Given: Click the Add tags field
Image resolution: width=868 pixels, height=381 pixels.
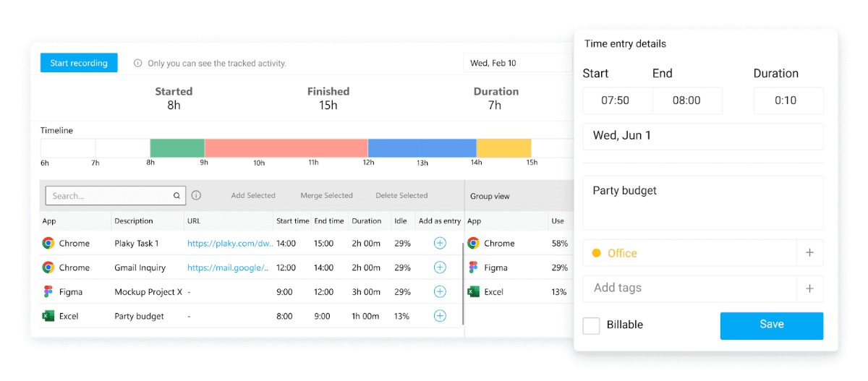Looking at the screenshot, I should 689,288.
